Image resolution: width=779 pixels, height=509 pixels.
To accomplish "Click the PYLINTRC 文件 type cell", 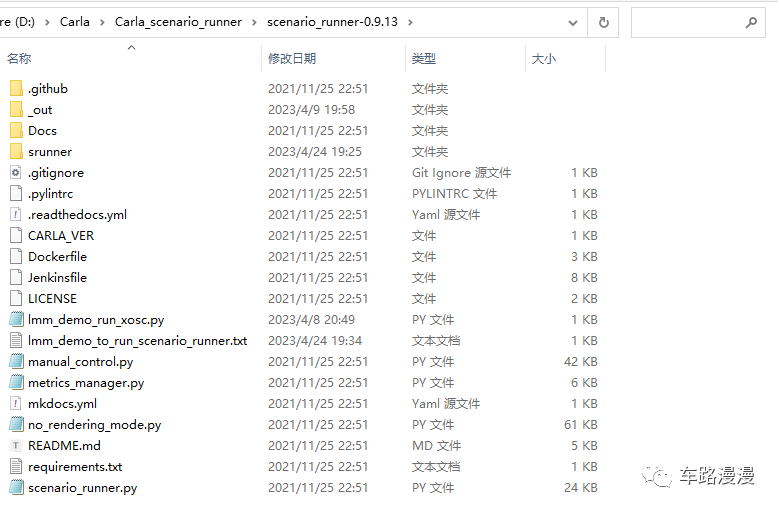I will [x=454, y=194].
